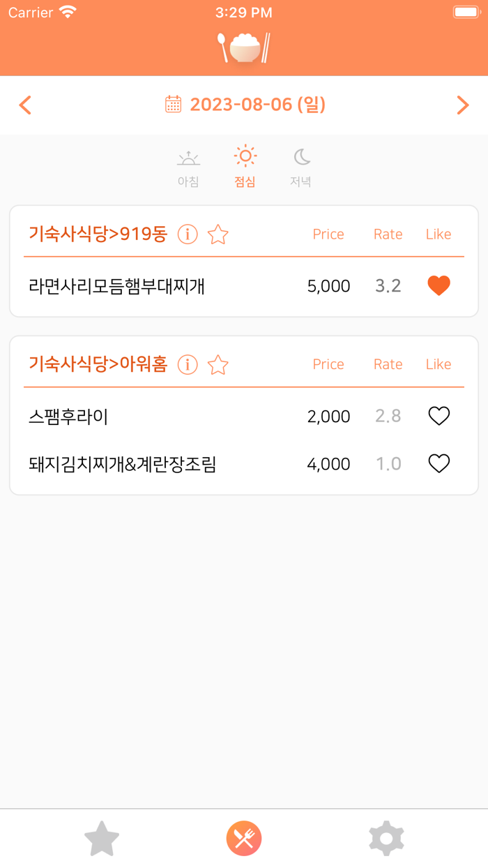
Task: Like the 스팸후라이 menu item
Action: [x=438, y=416]
